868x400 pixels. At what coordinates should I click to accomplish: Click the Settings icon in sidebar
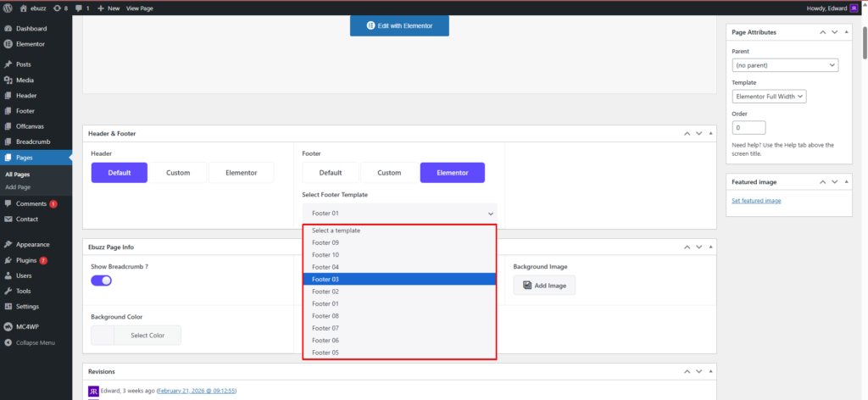(8, 306)
